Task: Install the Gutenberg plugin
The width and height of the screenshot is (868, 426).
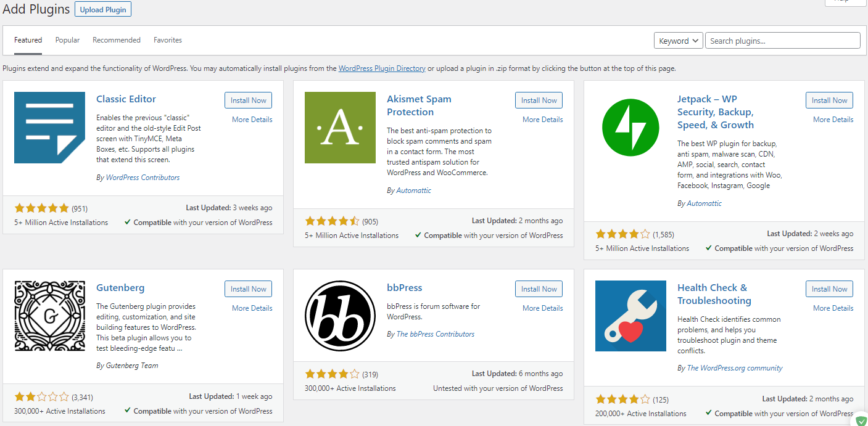Action: [x=249, y=289]
